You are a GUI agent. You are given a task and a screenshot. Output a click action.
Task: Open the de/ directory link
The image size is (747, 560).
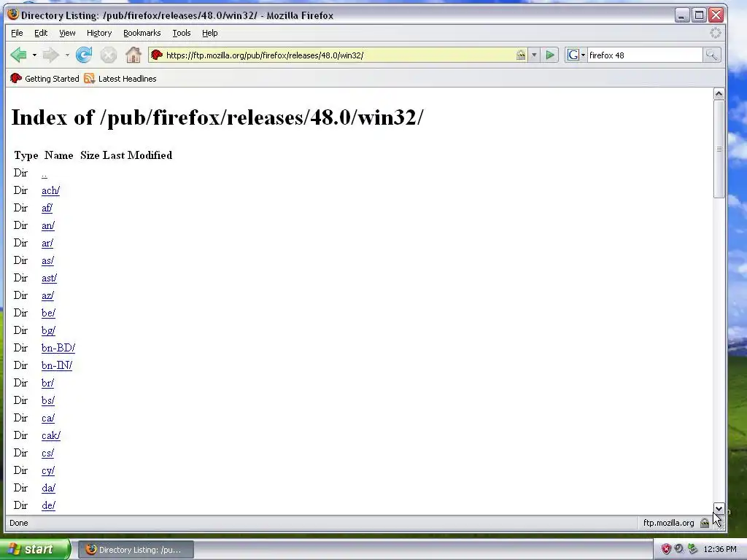tap(48, 505)
